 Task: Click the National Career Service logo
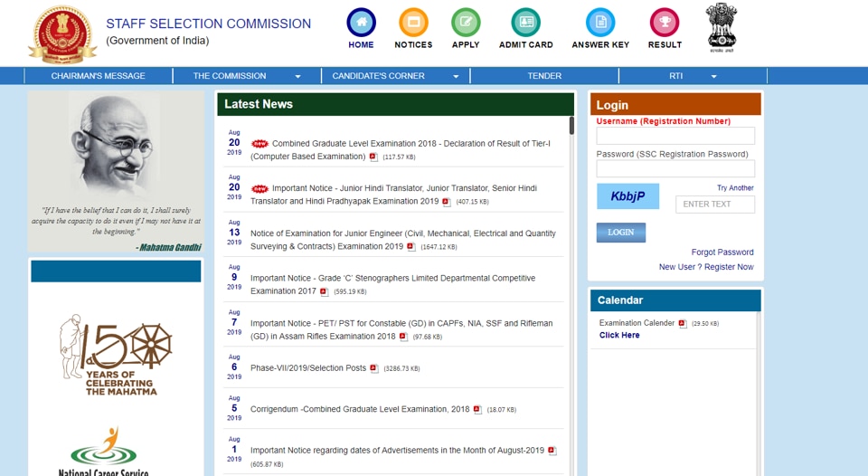coord(103,451)
